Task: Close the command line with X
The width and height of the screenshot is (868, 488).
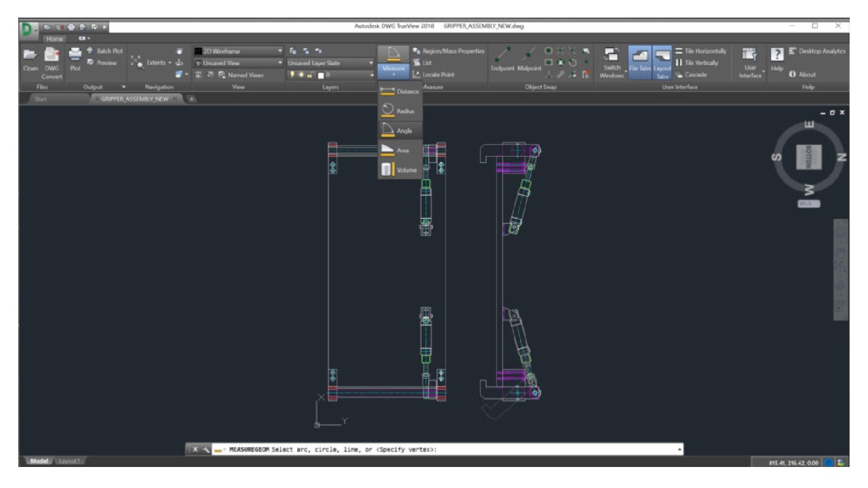Action: [x=195, y=449]
